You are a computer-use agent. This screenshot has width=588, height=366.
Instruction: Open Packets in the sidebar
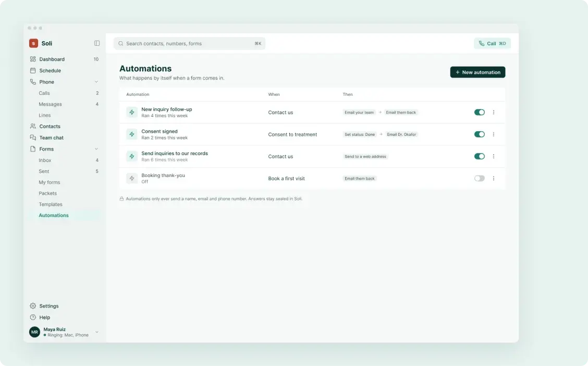tap(65, 193)
